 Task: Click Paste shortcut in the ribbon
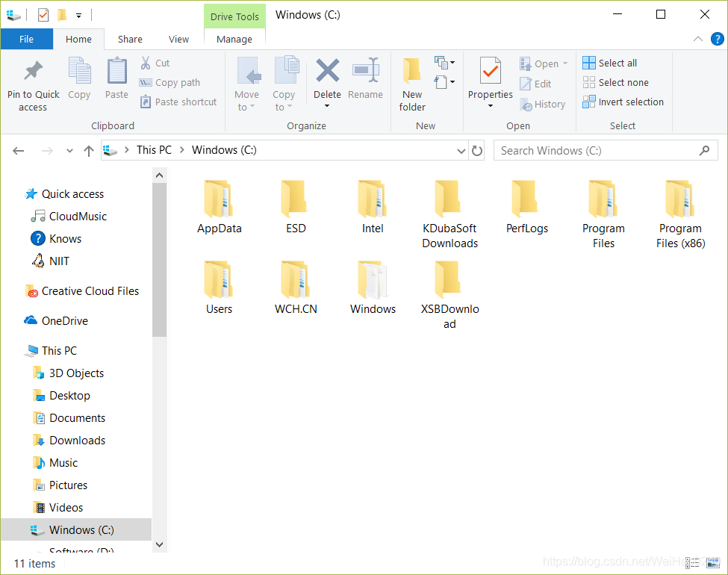(x=178, y=102)
